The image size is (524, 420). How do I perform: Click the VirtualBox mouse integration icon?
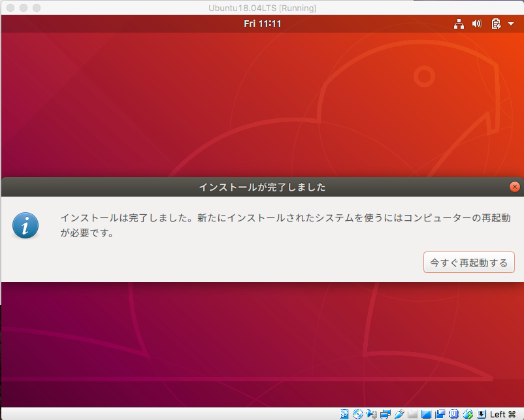(468, 414)
